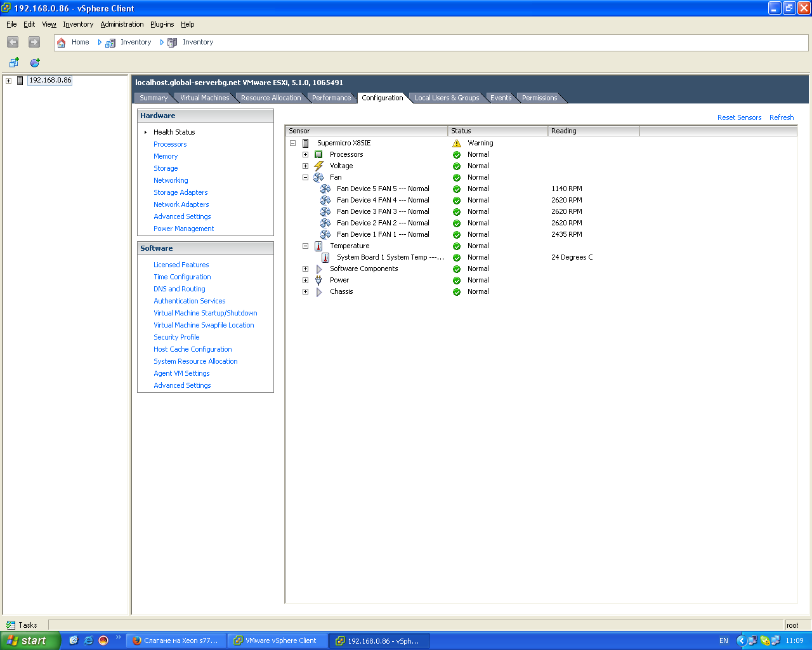This screenshot has height=650, width=812.
Task: Switch to VMware vSphere Client taskbar window
Action: (x=278, y=640)
